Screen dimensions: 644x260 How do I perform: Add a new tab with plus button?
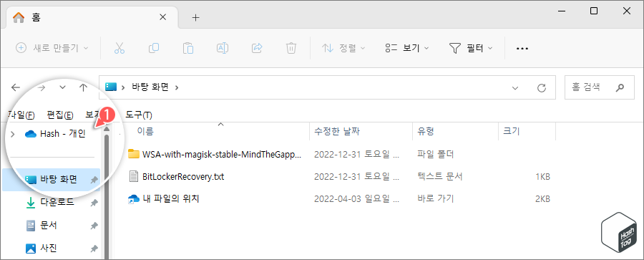click(196, 17)
